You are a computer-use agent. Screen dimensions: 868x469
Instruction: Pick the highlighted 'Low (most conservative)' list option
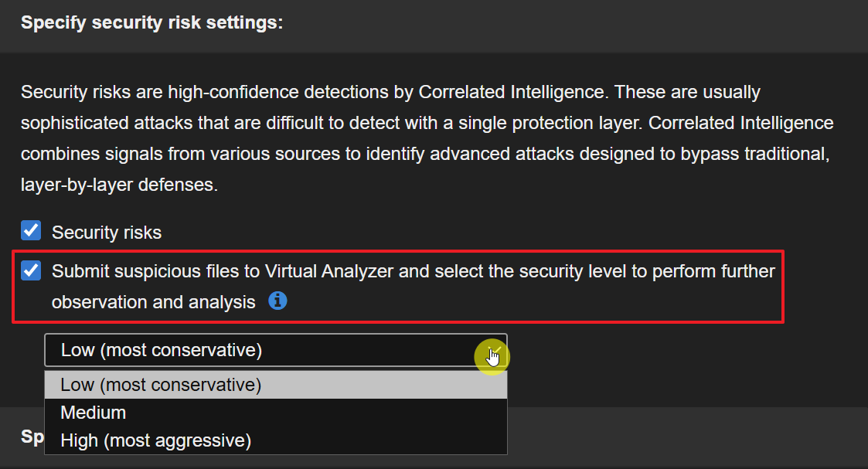(x=161, y=385)
